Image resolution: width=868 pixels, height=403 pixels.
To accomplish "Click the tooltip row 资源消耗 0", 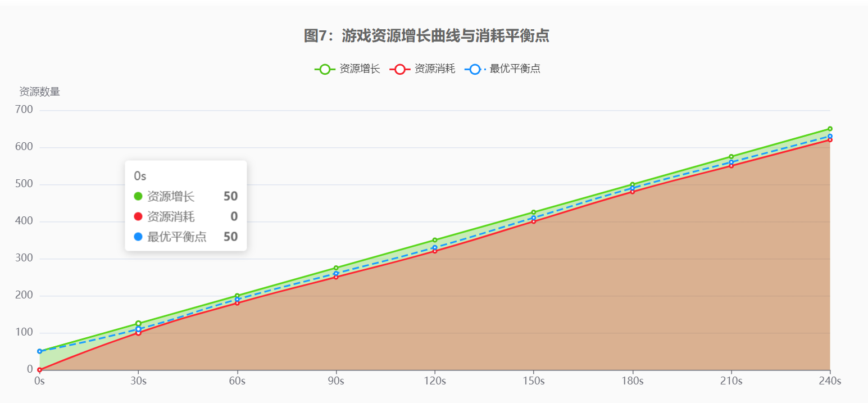I will (x=186, y=216).
